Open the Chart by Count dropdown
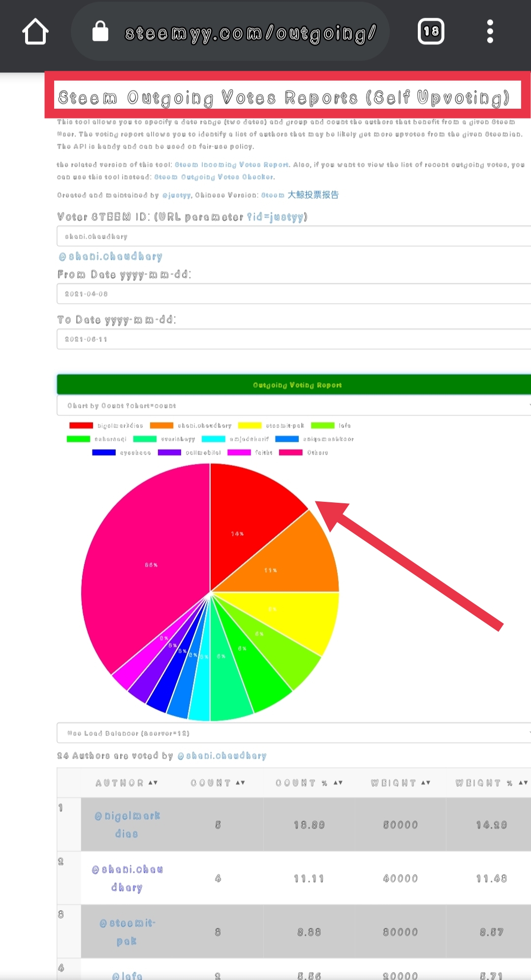 (294, 406)
